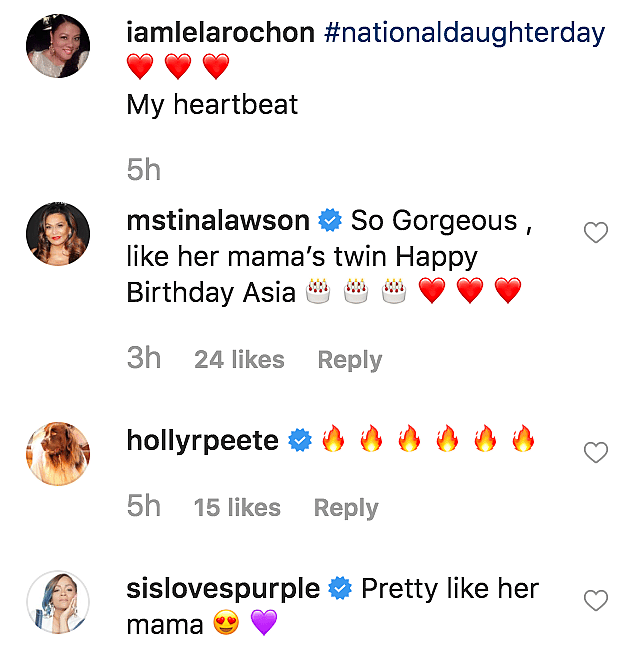Click verified badge beside hollyrpeete
Screen dimensions: 634x672
(299, 440)
